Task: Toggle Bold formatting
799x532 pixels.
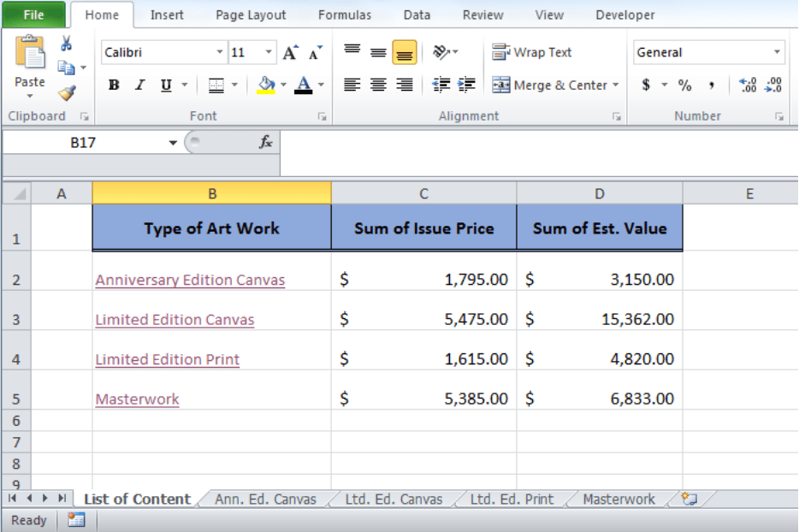Action: pyautogui.click(x=114, y=85)
